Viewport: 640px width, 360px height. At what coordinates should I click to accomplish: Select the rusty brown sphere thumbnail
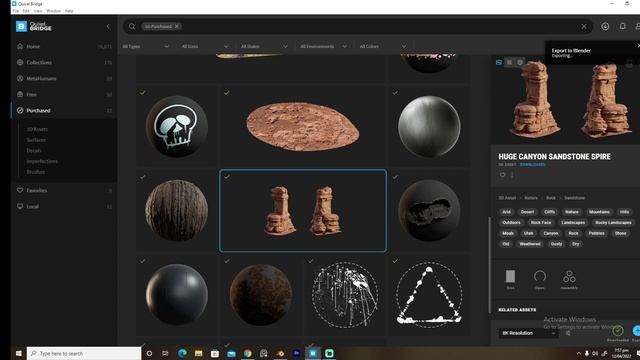pyautogui.click(x=261, y=295)
